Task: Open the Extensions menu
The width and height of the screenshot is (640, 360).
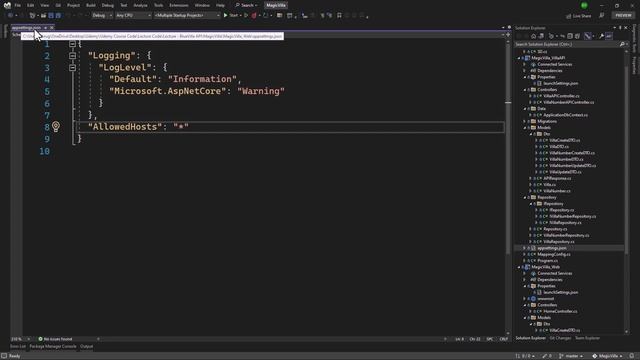Action: [179, 5]
